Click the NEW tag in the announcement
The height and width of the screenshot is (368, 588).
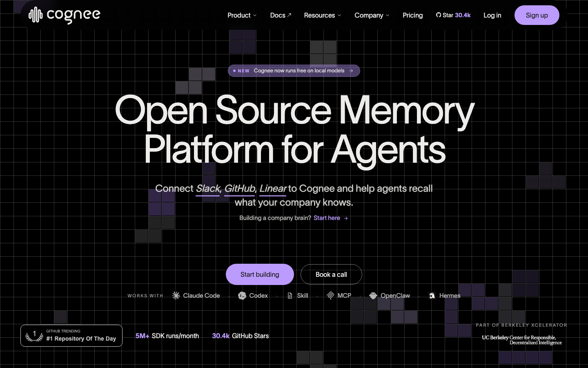(x=243, y=71)
